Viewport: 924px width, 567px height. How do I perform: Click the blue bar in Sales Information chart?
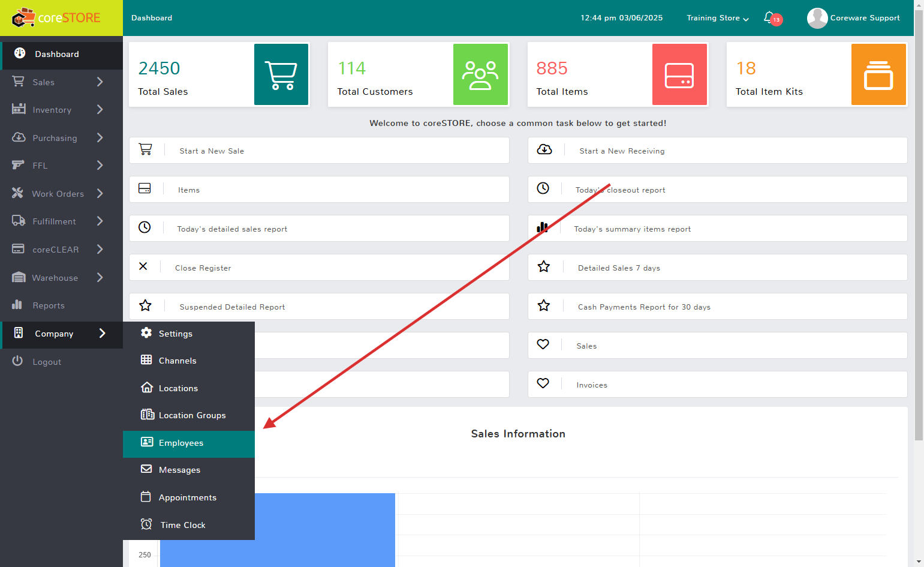pyautogui.click(x=277, y=530)
